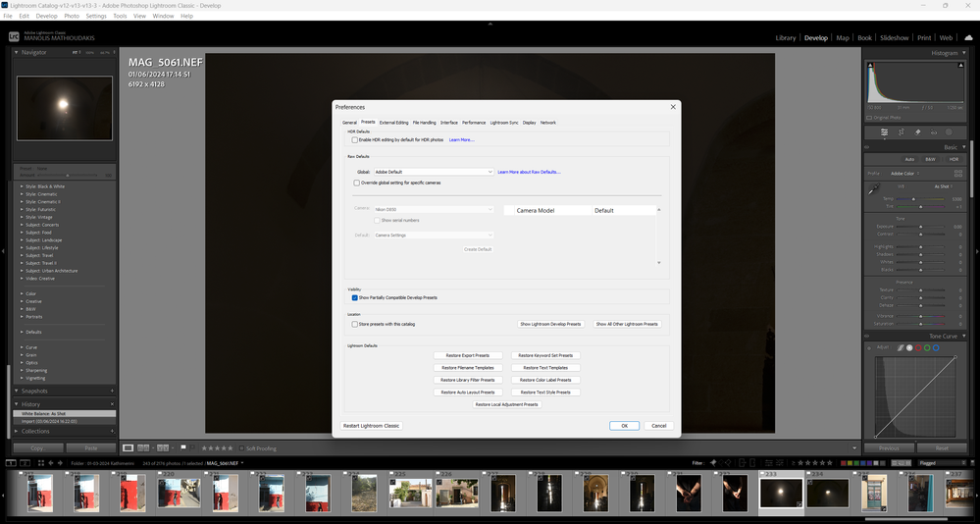Toggle Tone Curve panel visibility eye

[x=867, y=336]
